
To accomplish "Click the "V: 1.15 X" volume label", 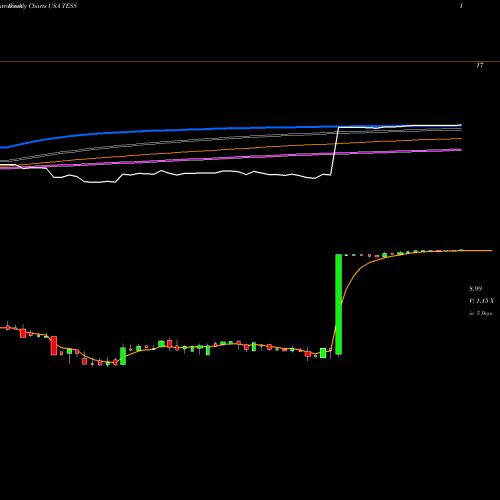I will click(481, 301).
